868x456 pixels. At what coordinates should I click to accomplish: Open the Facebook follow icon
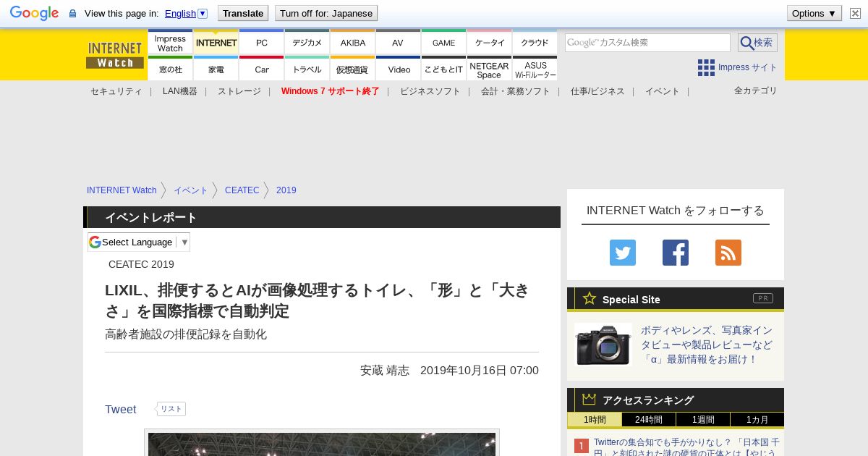point(675,253)
